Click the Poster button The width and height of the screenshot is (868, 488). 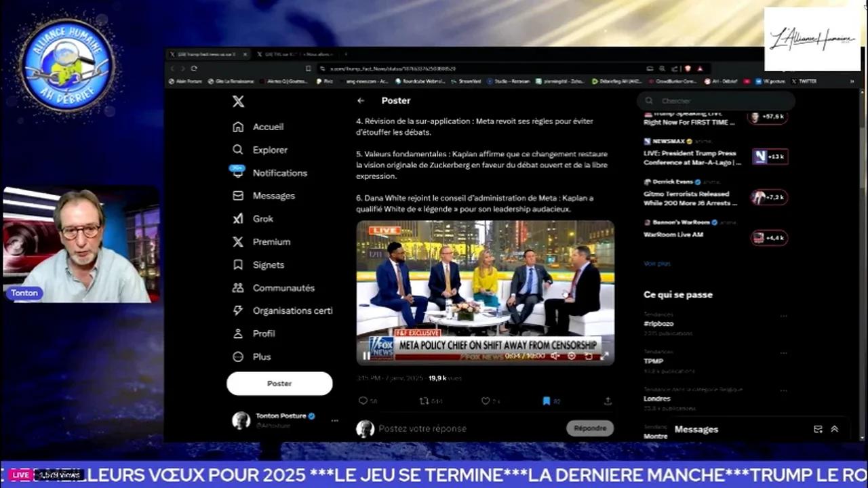(279, 383)
